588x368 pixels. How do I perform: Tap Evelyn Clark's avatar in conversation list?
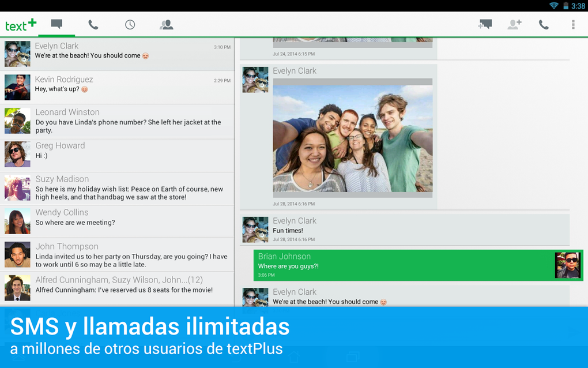point(17,54)
